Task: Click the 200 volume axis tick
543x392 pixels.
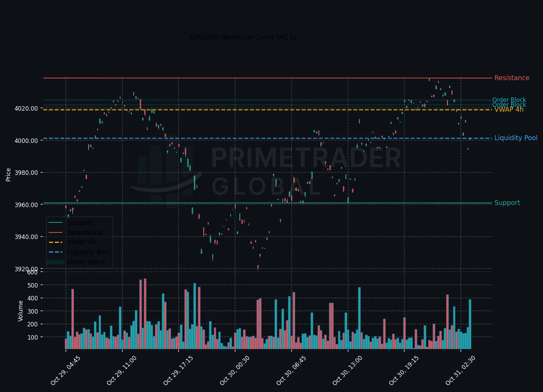Action: [33, 324]
